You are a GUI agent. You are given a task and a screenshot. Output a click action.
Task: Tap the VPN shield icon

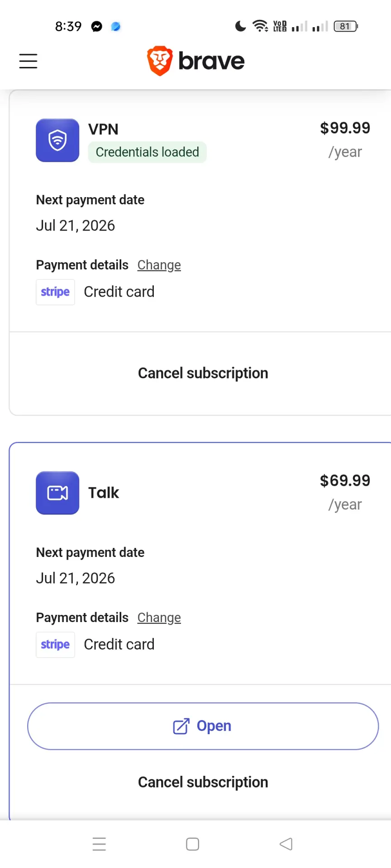tap(57, 140)
